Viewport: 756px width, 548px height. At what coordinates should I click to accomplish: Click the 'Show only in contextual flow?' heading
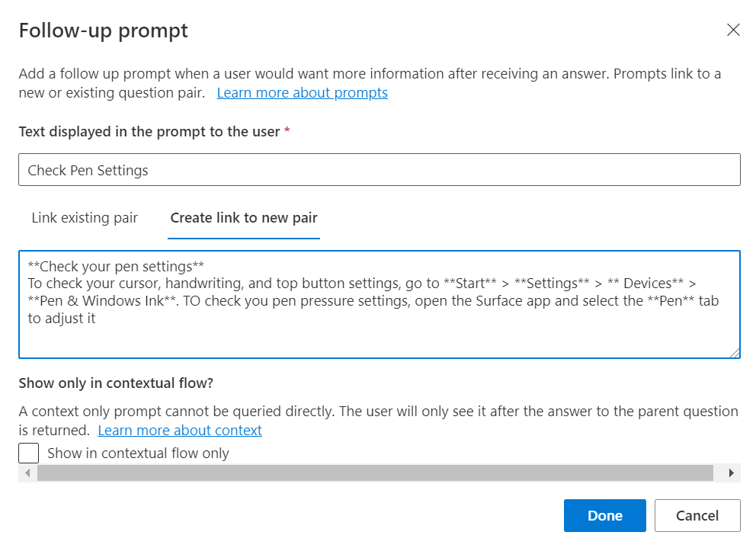click(115, 383)
